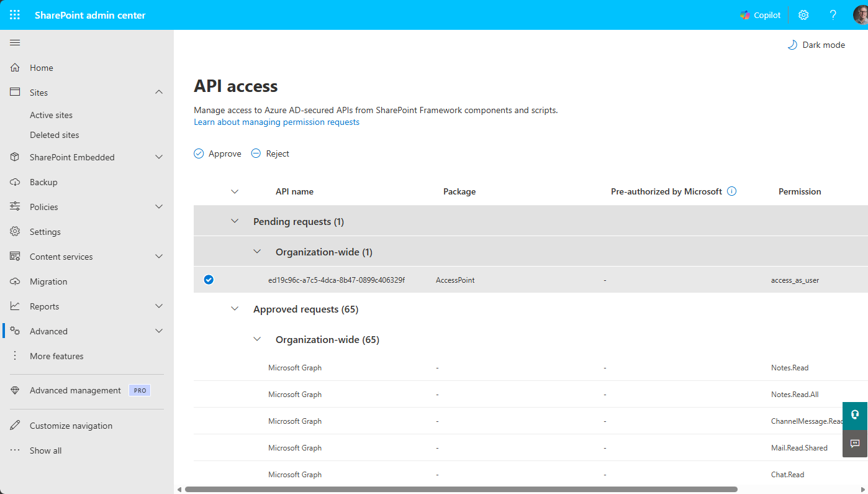
Task: Click the AccessPoint package cell
Action: pyautogui.click(x=455, y=280)
